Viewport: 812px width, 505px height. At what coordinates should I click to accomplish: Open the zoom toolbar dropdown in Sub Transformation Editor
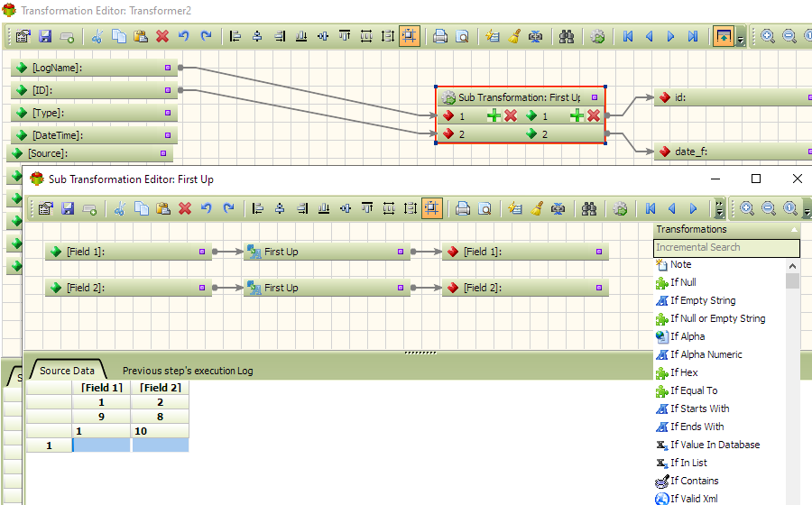(807, 211)
